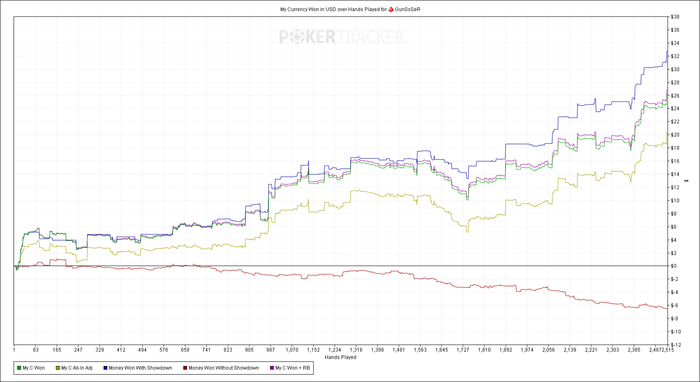Viewport: 700px width, 382px height.
Task: Click the $-12 value on the y-axis
Action: click(x=675, y=345)
